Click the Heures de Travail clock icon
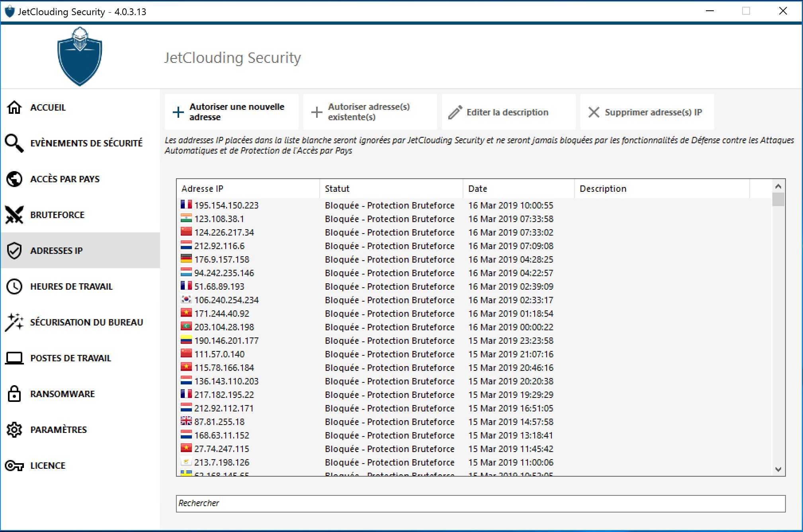 14,286
